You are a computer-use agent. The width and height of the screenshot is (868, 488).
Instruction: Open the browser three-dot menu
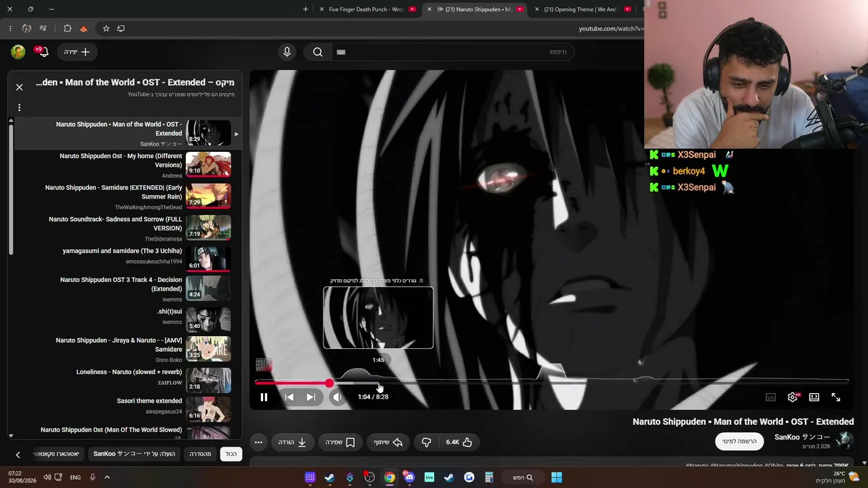10,28
